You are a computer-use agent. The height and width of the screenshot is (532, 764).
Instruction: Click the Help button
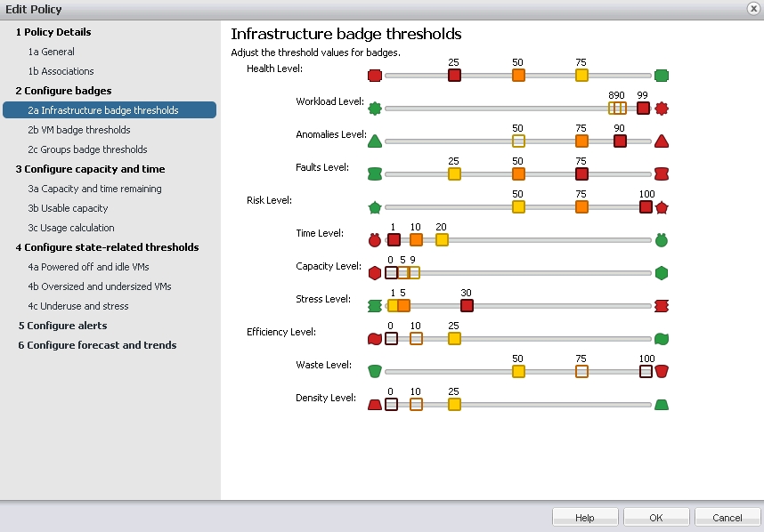tap(585, 518)
